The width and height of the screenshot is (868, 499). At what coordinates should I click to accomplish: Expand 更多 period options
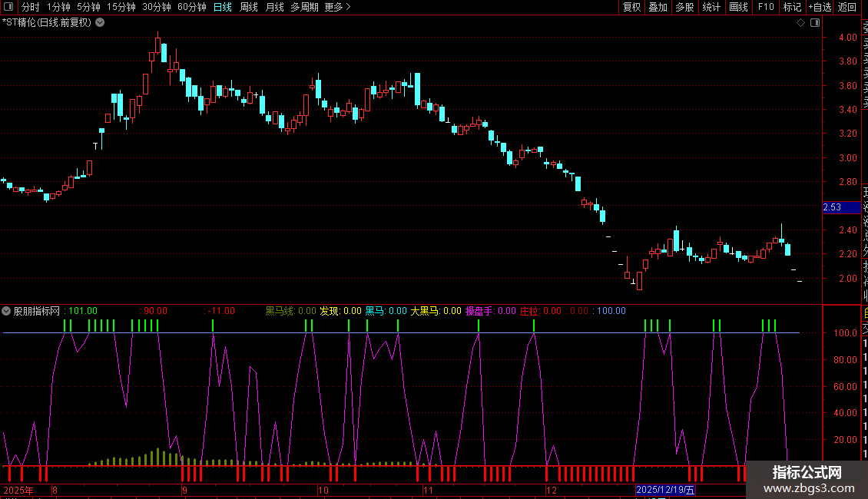(x=337, y=7)
